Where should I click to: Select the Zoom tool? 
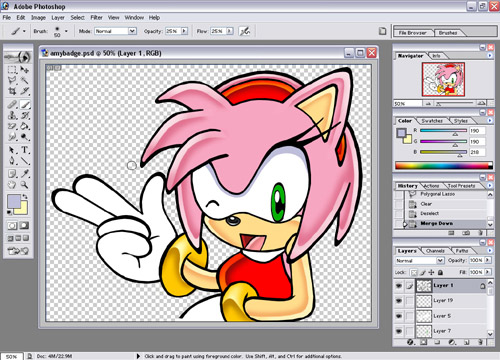pyautogui.click(x=24, y=184)
